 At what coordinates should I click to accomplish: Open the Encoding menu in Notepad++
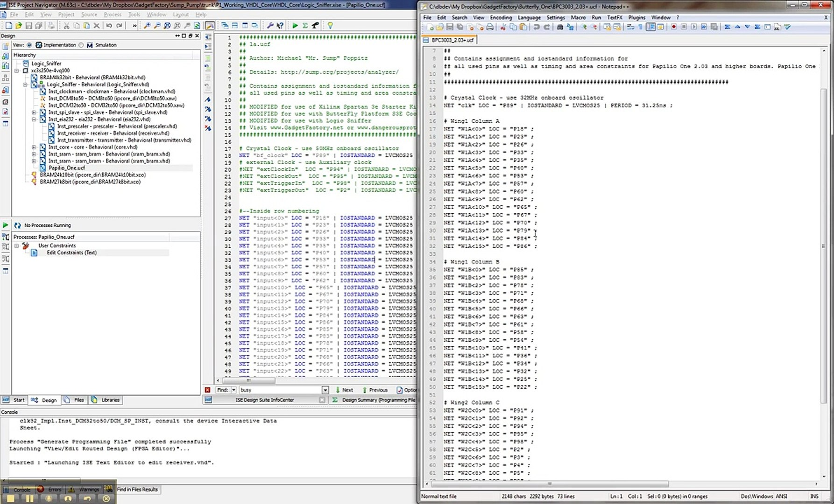pyautogui.click(x=501, y=17)
